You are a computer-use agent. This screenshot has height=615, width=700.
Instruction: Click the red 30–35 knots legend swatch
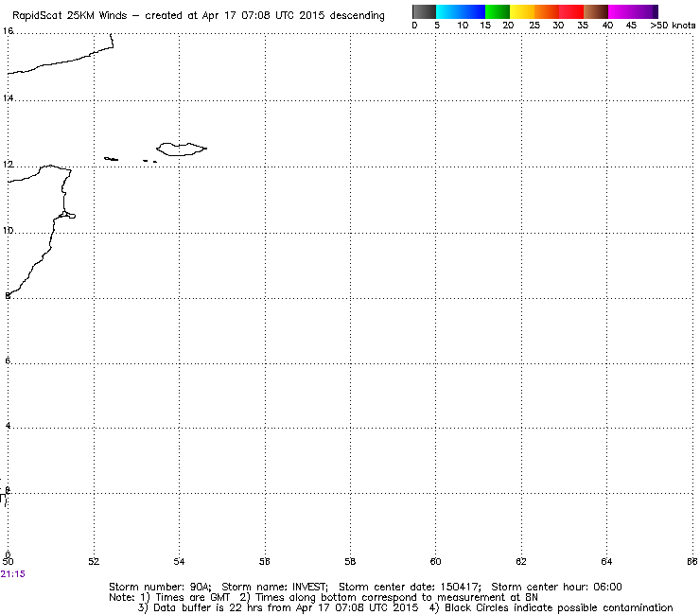pos(571,11)
